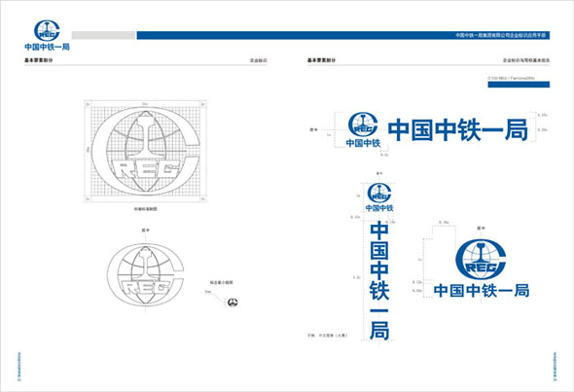Image resolution: width=574 pixels, height=392 pixels.
Task: Click the large blue CREC globe logo at bottom right
Action: 481,260
